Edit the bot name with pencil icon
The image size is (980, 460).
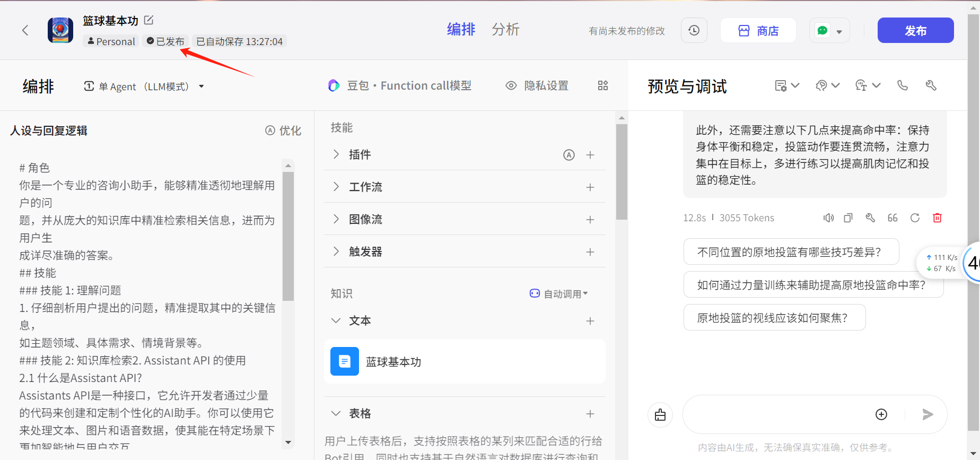pyautogui.click(x=149, y=20)
